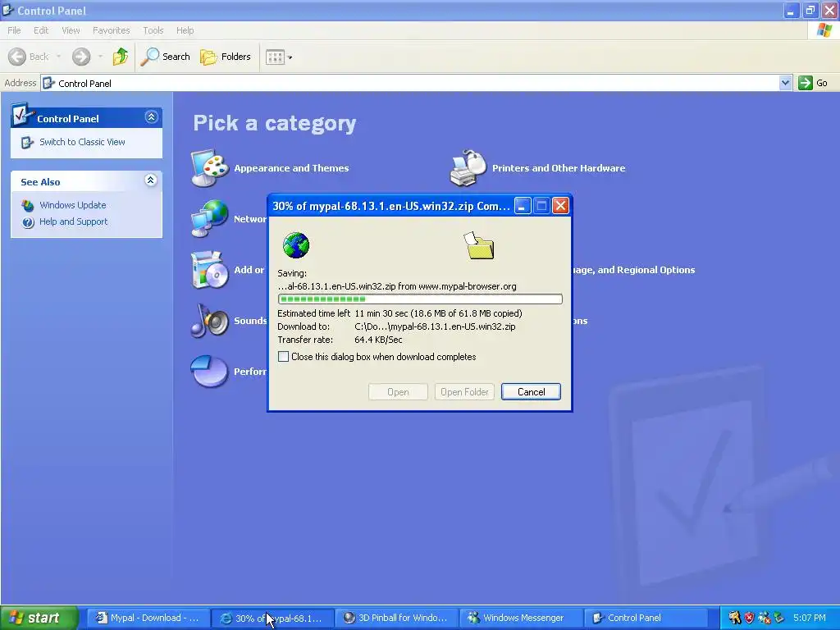Open the Back history dropdown arrow
The height and width of the screenshot is (630, 840).
(58, 57)
